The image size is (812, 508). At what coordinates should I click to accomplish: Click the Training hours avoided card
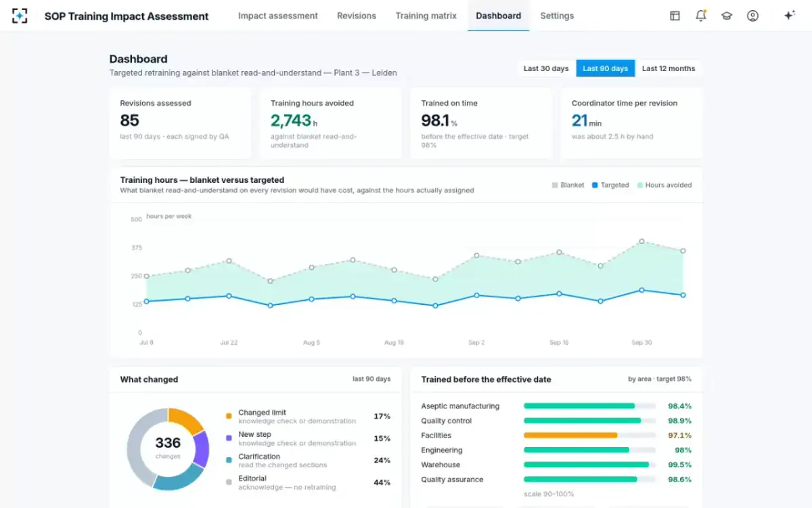click(331, 123)
